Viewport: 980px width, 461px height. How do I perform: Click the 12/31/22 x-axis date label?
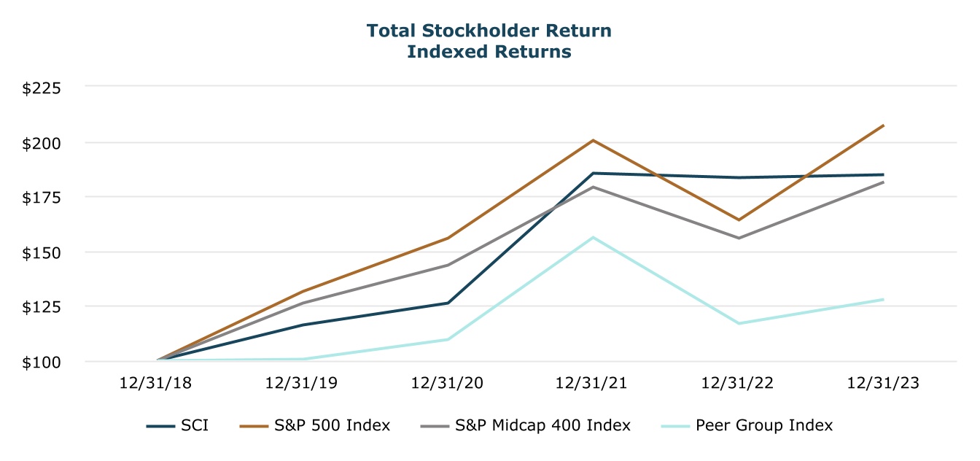tap(739, 383)
